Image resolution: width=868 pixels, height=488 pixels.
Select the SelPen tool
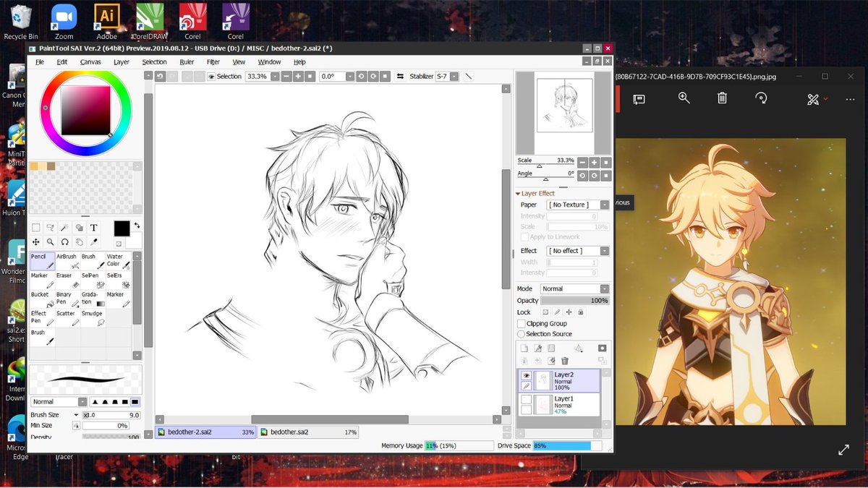(93, 280)
